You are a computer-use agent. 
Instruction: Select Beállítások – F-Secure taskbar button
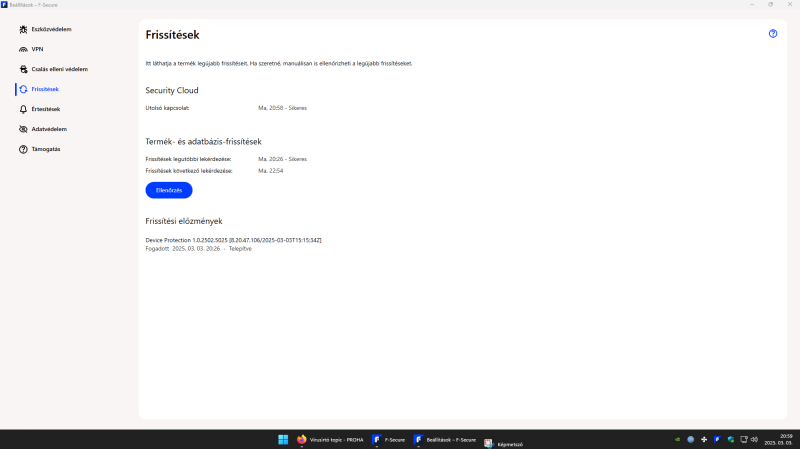[445, 439]
